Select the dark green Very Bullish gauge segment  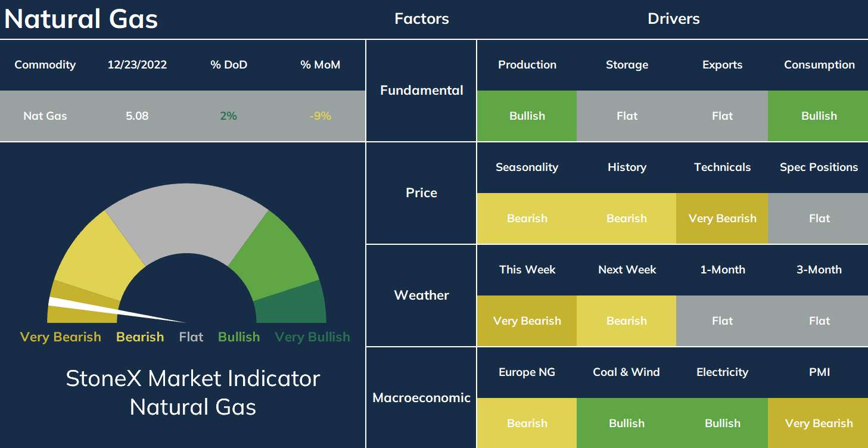click(292, 304)
